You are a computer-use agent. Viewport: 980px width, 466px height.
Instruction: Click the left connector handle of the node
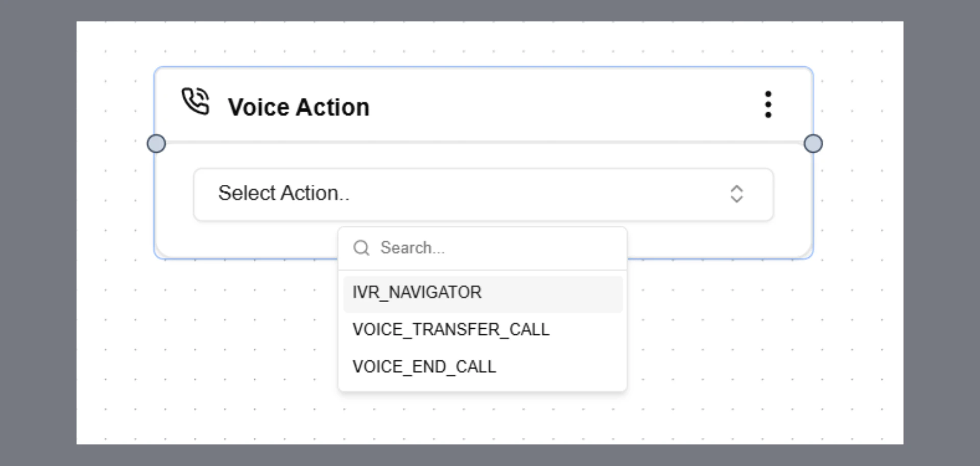156,143
